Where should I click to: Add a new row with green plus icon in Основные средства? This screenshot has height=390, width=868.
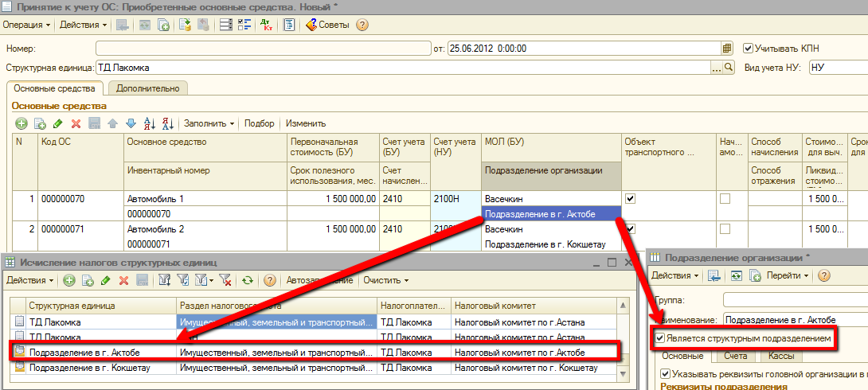coord(22,123)
